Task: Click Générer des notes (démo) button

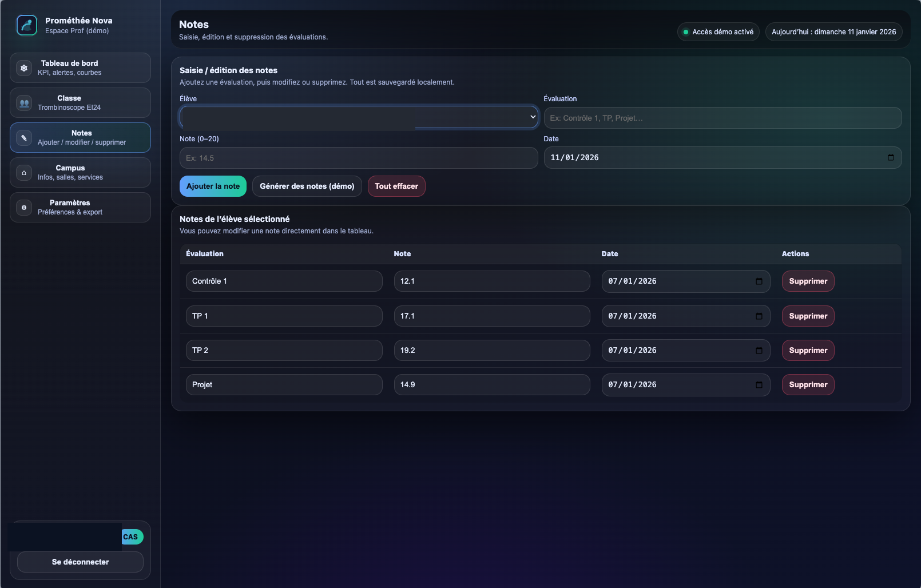Action: click(x=307, y=186)
